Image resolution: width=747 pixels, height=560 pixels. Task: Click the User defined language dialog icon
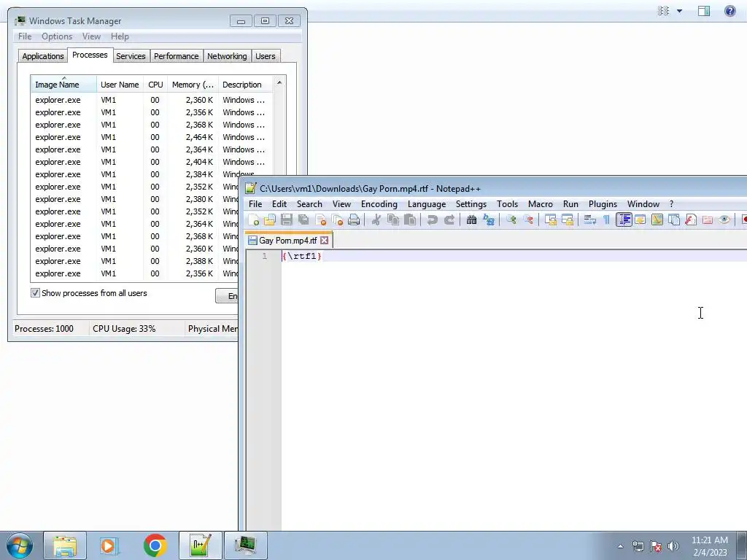(640, 219)
